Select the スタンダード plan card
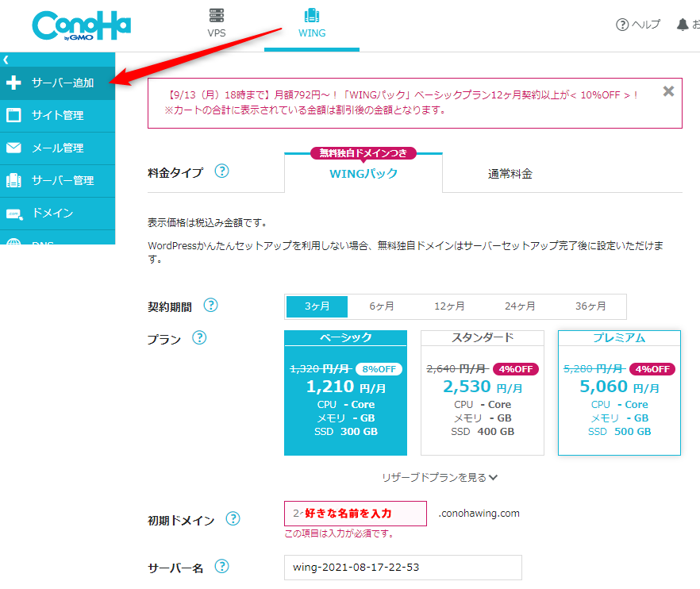The image size is (700, 589). point(482,393)
